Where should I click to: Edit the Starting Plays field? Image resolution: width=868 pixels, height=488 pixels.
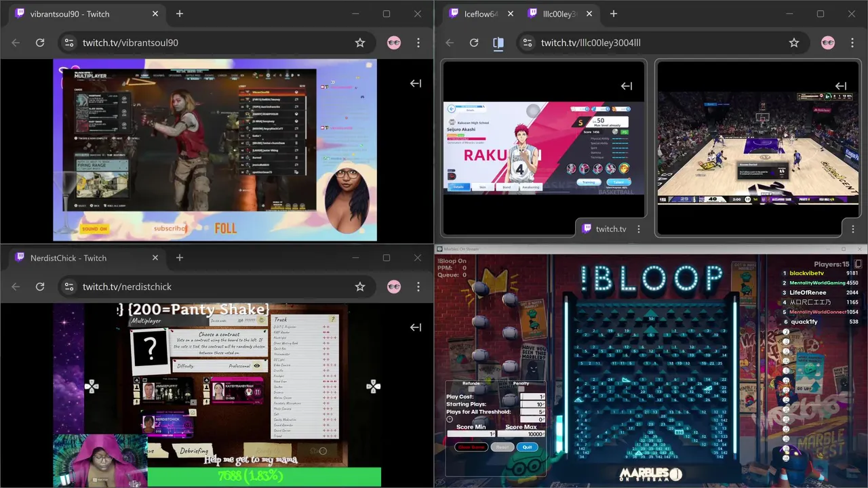[532, 404]
